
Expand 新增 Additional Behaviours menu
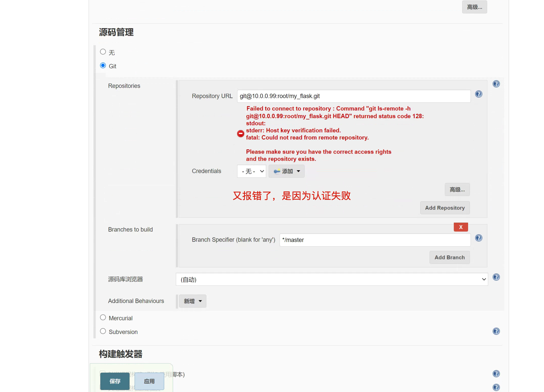(x=192, y=301)
